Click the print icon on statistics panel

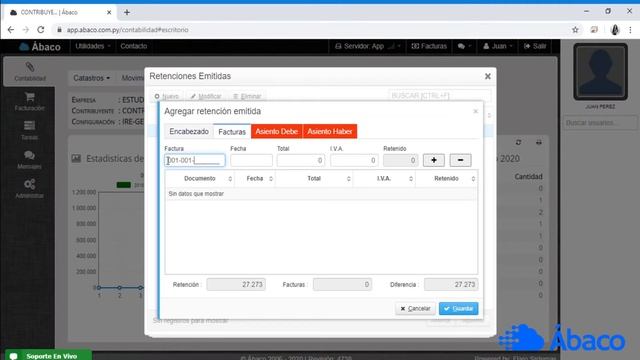pos(539,142)
